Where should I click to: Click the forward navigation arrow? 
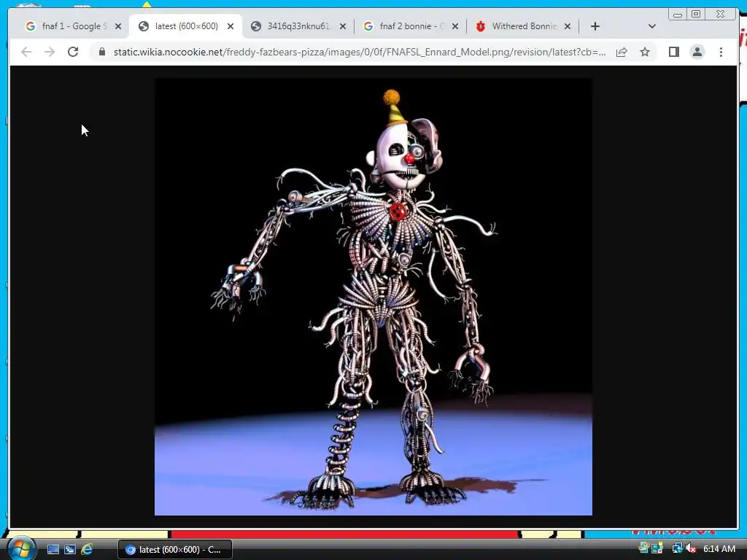click(50, 52)
